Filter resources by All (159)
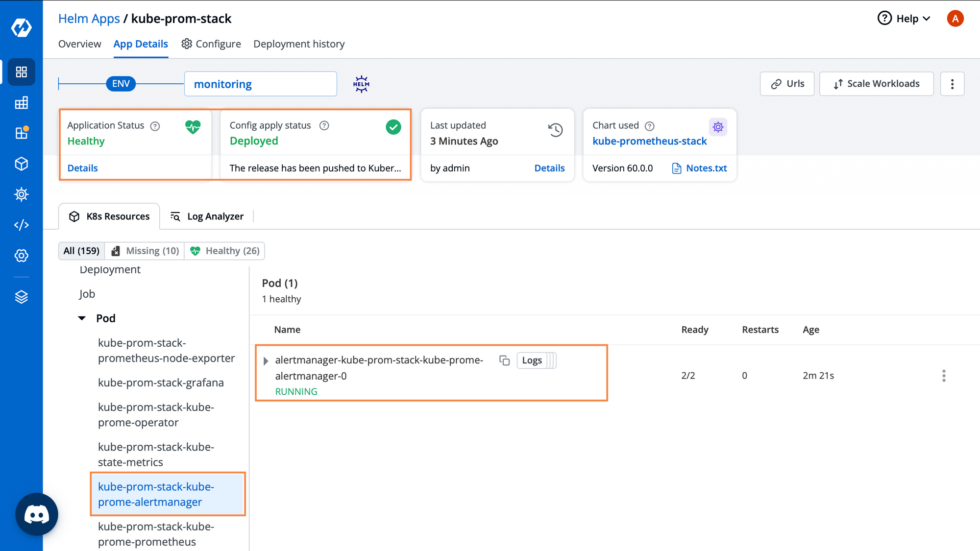 [81, 251]
